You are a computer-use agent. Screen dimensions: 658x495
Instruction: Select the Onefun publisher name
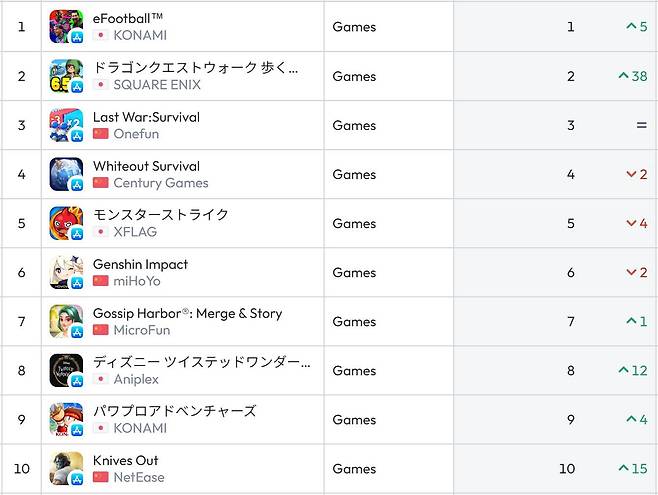pos(136,134)
